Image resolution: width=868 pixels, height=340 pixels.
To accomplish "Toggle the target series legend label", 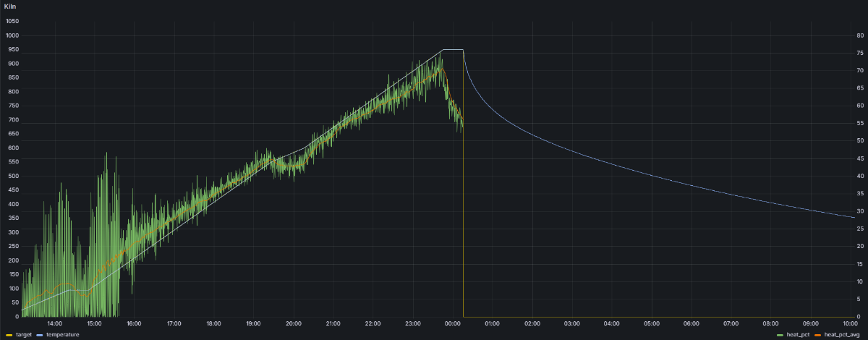I will click(24, 335).
